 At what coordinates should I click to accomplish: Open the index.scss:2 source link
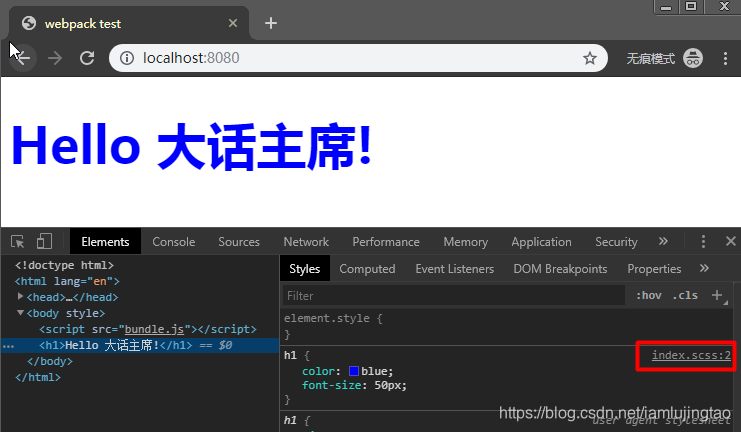(691, 355)
